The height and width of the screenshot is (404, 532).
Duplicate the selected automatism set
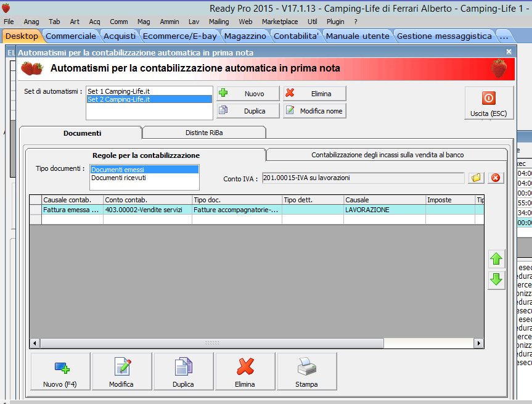(248, 110)
